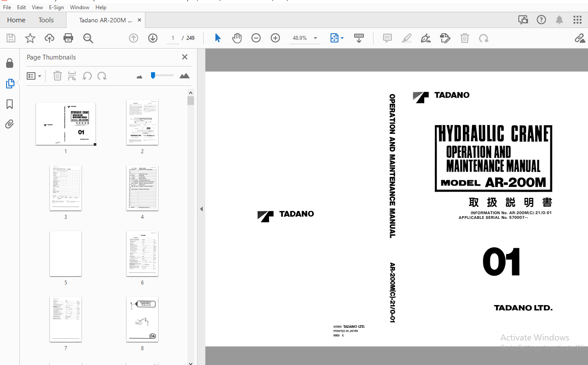Open the E-Sign menu

(x=56, y=7)
